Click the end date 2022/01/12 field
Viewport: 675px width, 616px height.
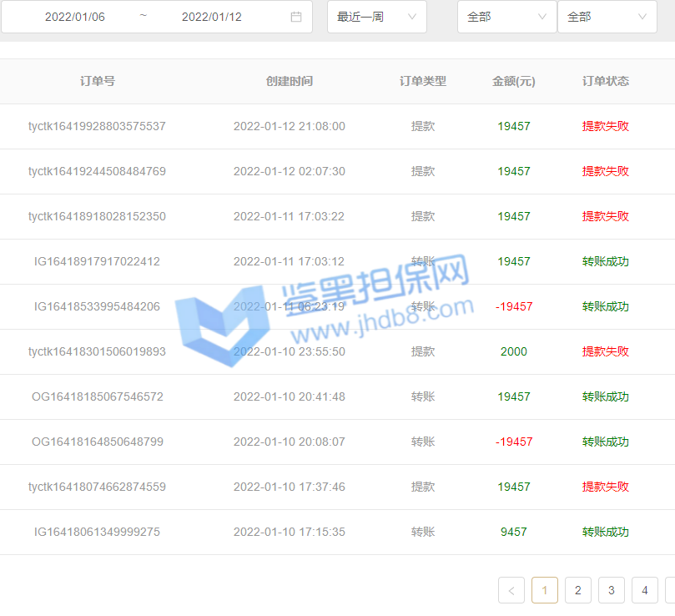click(212, 17)
